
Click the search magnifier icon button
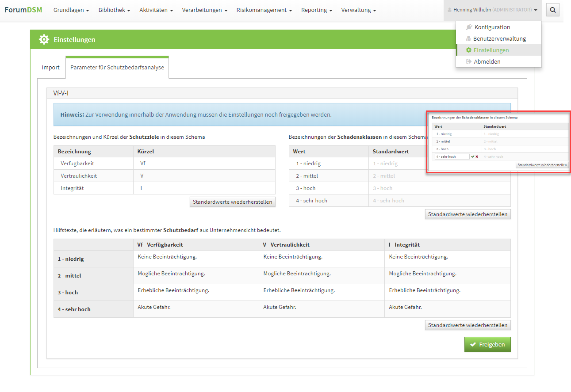(x=552, y=10)
